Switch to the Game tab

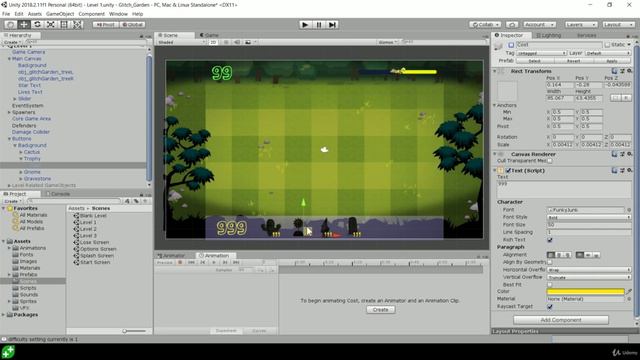(x=209, y=35)
